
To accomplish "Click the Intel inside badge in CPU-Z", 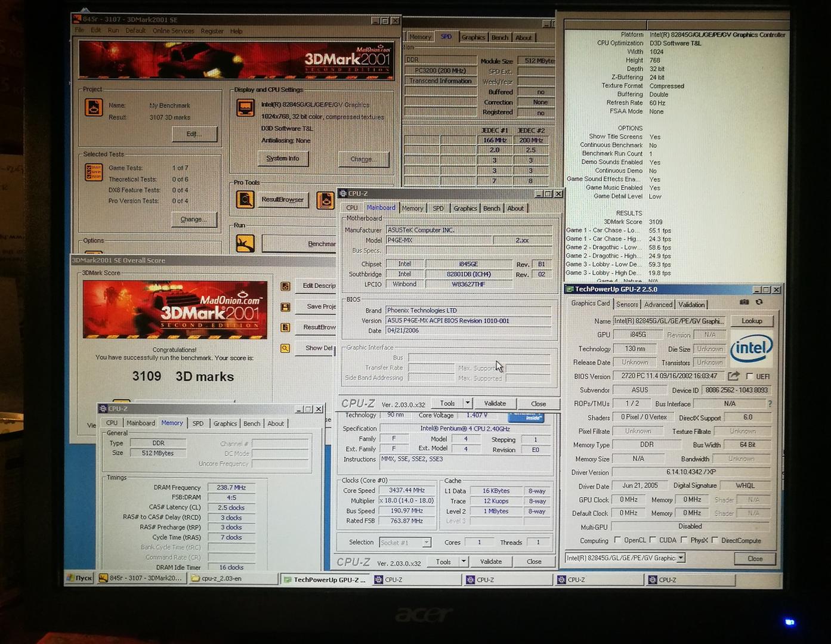I will 526,416.
